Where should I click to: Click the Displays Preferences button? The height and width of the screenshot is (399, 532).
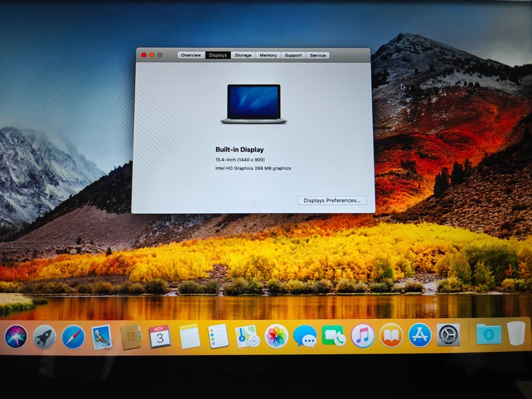click(331, 200)
